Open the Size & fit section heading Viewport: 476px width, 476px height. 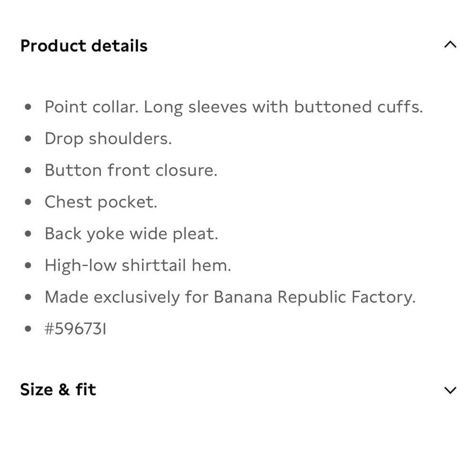pyautogui.click(x=58, y=389)
